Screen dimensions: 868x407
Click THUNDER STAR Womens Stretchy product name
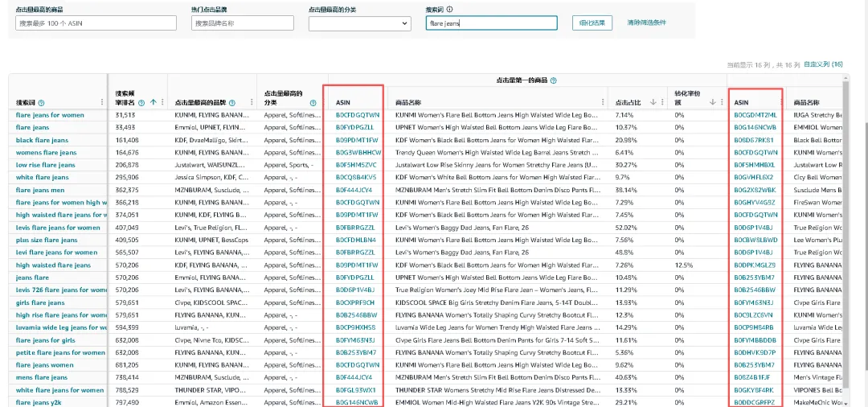tap(497, 390)
